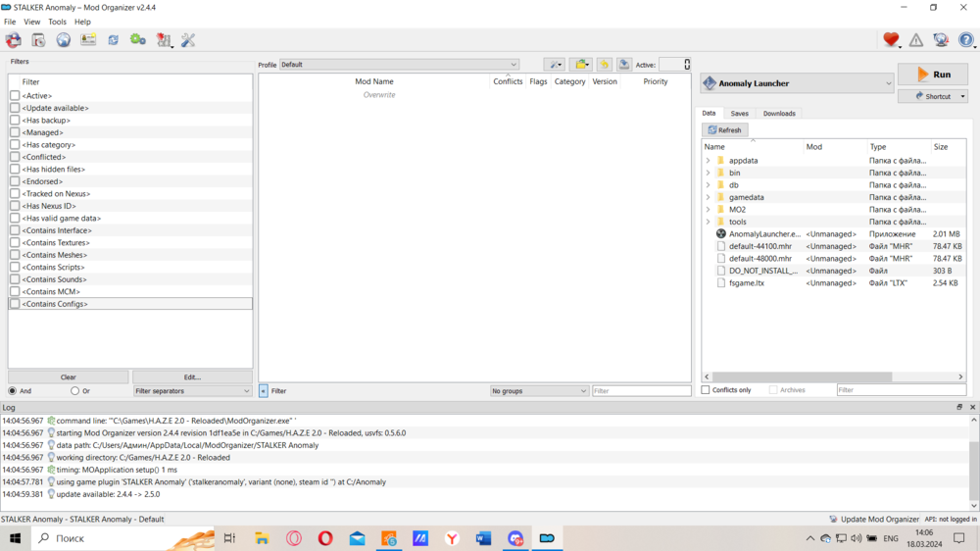Select the And radio button

click(13, 391)
